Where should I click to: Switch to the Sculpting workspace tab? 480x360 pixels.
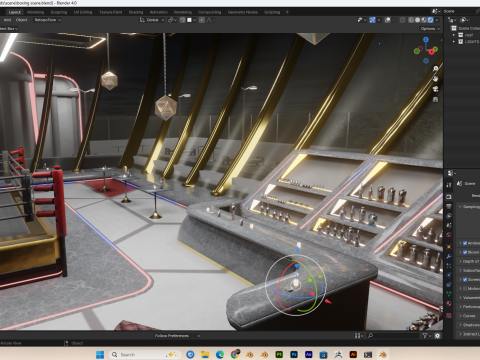point(59,12)
